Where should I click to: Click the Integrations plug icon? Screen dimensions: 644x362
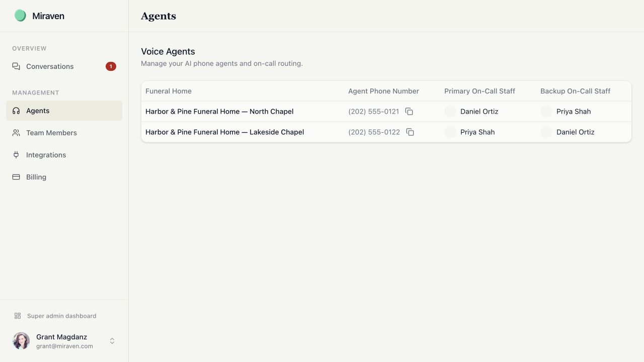(x=16, y=155)
